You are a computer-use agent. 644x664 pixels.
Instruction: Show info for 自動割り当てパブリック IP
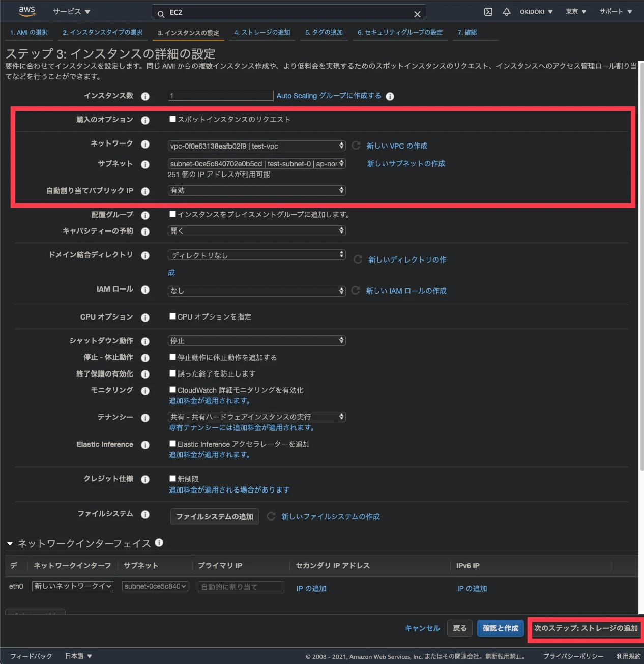coord(145,191)
